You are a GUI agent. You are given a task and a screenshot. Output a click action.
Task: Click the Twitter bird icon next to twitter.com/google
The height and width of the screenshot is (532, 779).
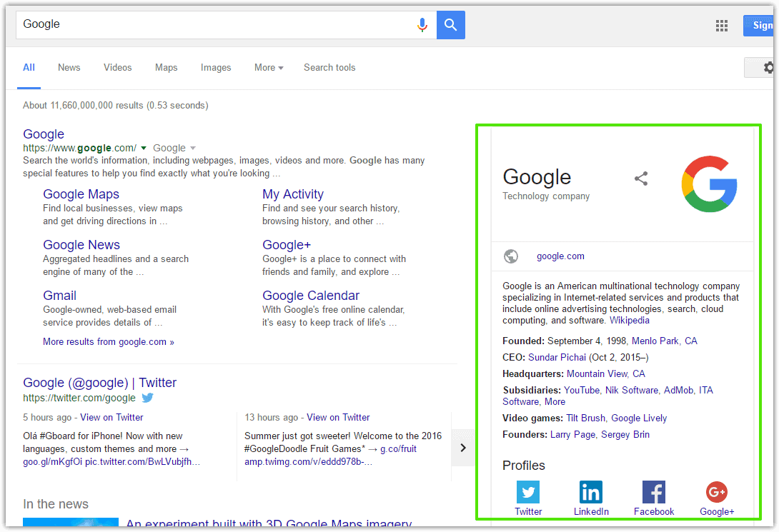(147, 398)
